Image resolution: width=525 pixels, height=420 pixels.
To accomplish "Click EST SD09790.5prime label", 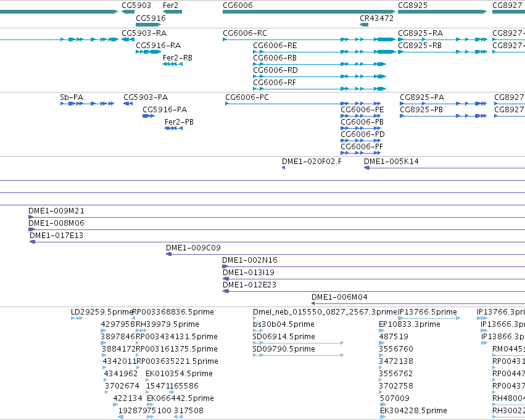I will 284,350.
